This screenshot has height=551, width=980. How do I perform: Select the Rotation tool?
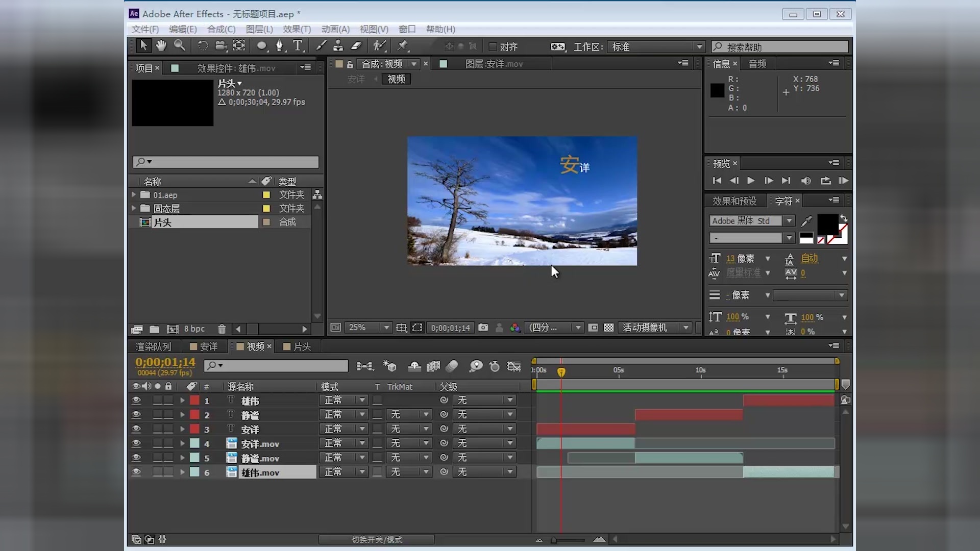tap(203, 46)
